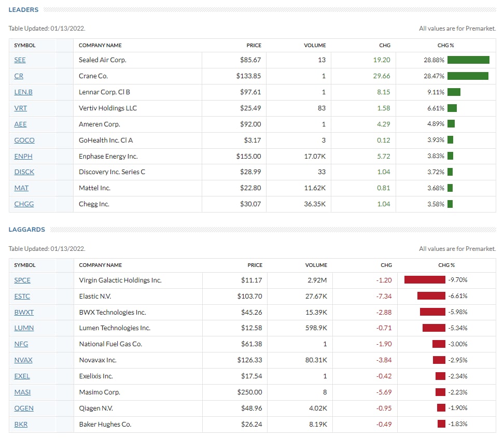Click the CR symbol link

pyautogui.click(x=19, y=76)
